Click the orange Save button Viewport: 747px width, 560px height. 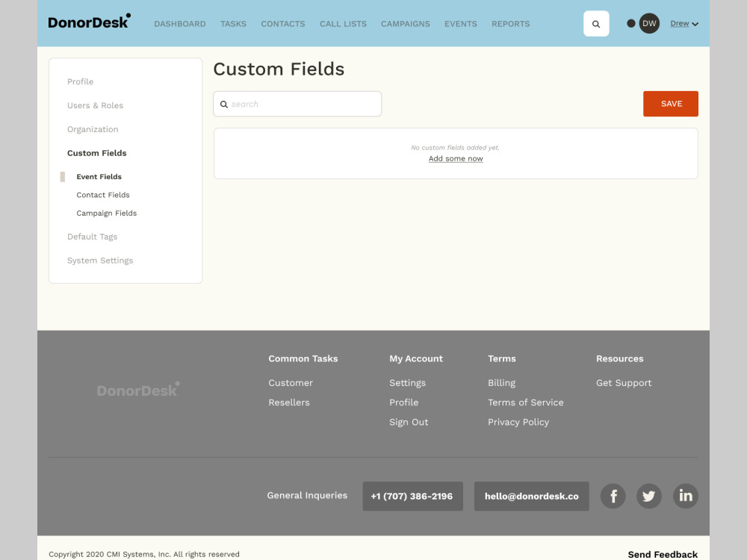click(670, 104)
